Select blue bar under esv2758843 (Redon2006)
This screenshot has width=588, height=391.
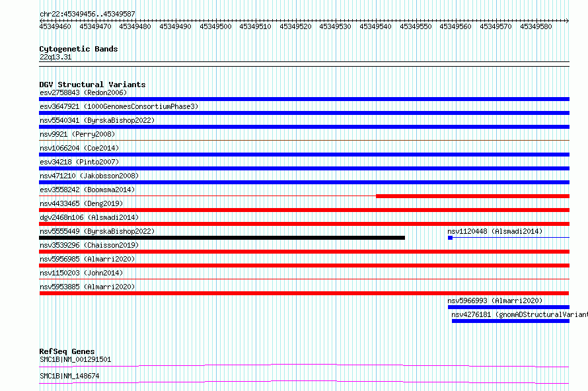[304, 99]
